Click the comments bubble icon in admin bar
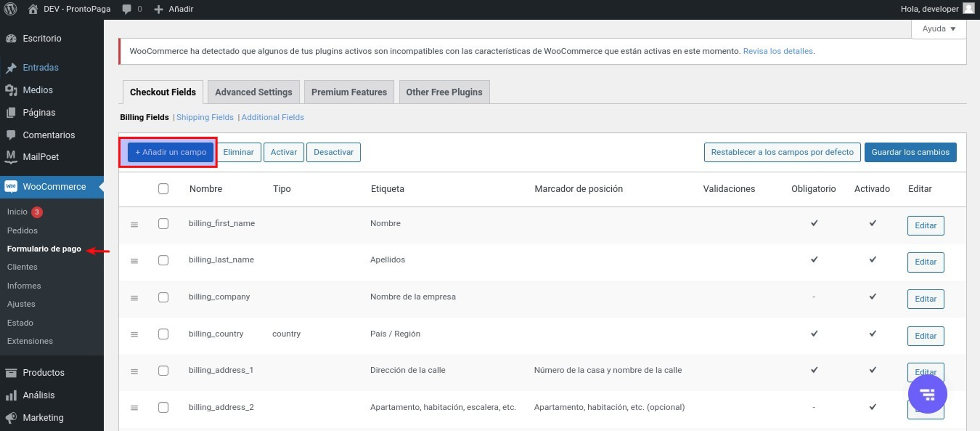980x431 pixels. point(127,9)
